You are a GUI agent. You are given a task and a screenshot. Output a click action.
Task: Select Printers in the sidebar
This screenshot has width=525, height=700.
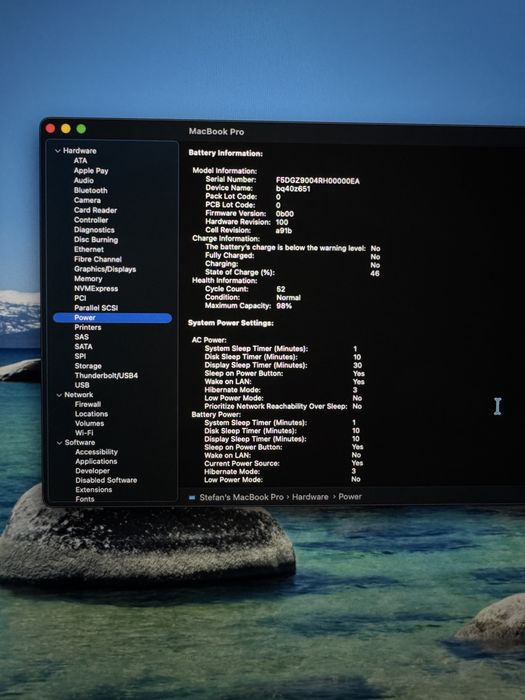click(x=88, y=327)
